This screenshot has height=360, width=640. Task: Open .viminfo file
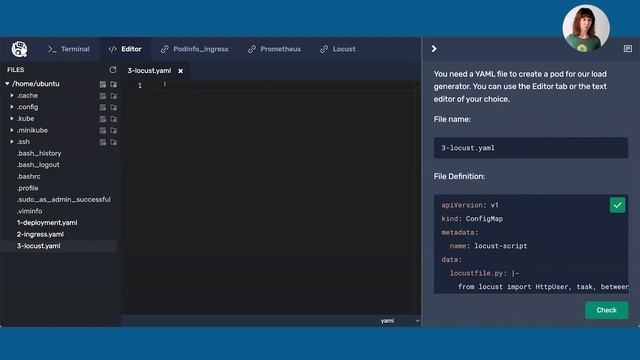29,211
